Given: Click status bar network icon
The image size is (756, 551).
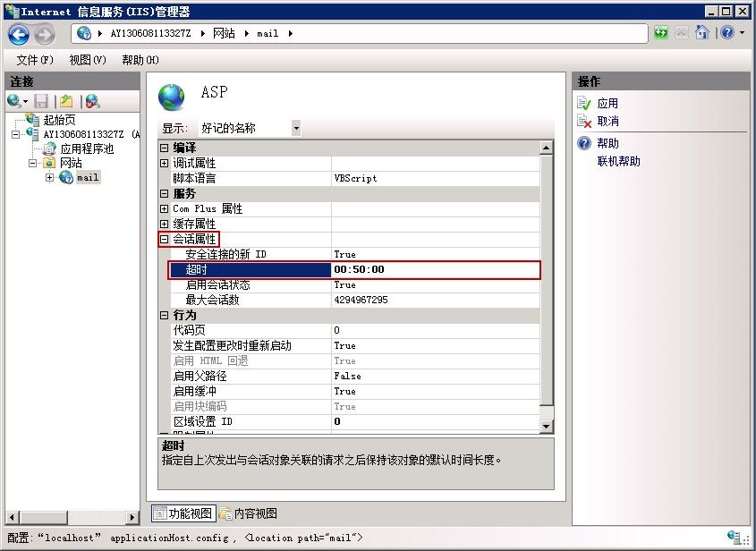Looking at the screenshot, I should tap(735, 537).
